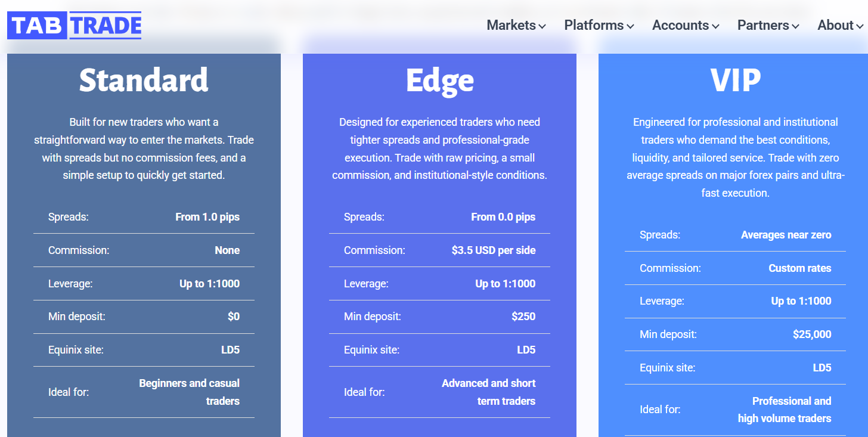This screenshot has width=868, height=437.
Task: Expand the chevron beside Partners
Action: coord(795,27)
